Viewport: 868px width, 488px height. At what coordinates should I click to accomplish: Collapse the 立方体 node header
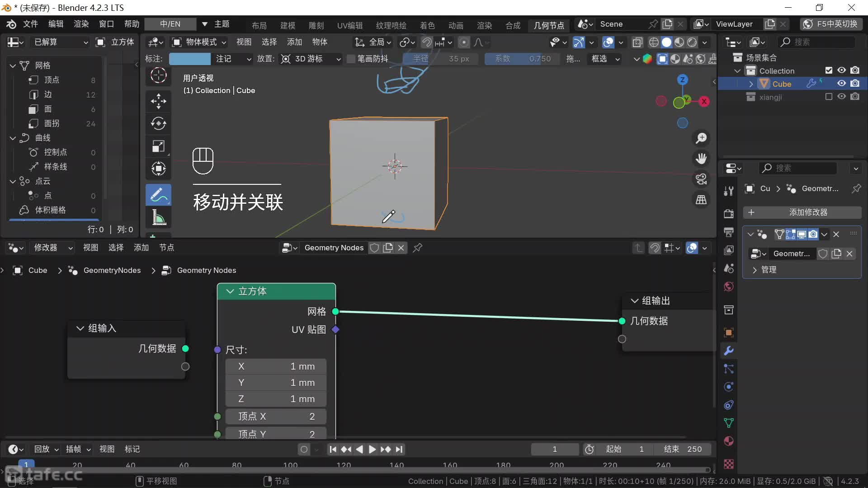[230, 291]
